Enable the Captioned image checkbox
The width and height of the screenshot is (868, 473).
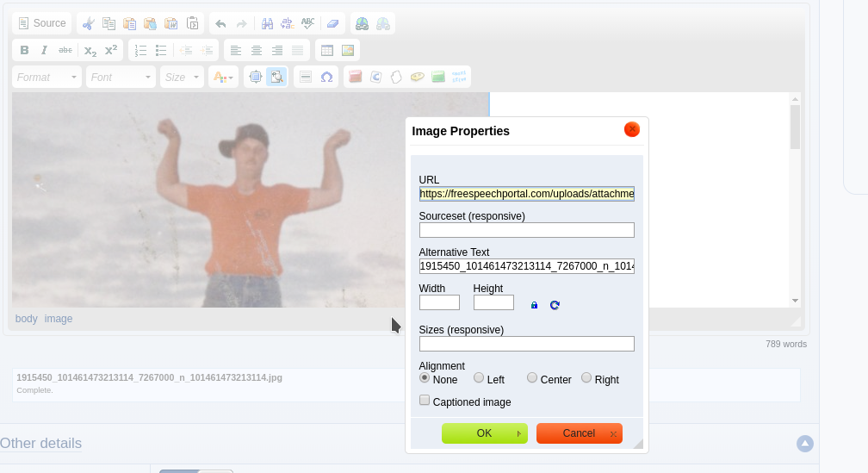[425, 401]
